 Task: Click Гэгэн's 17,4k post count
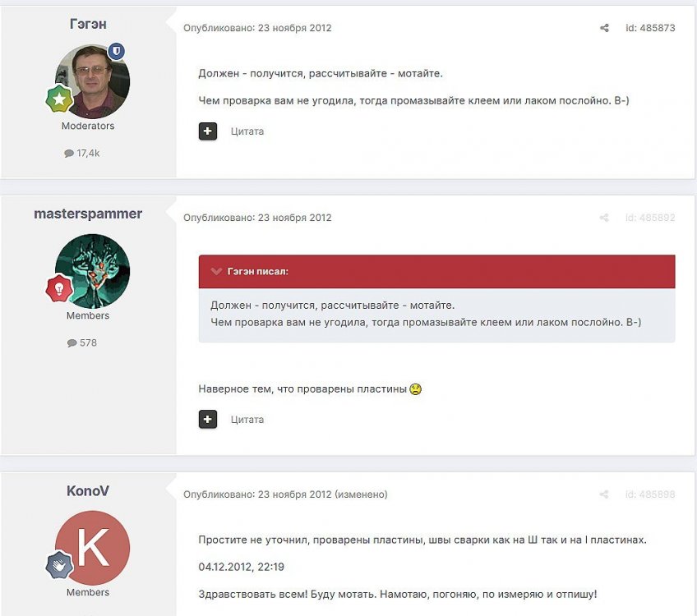[82, 154]
